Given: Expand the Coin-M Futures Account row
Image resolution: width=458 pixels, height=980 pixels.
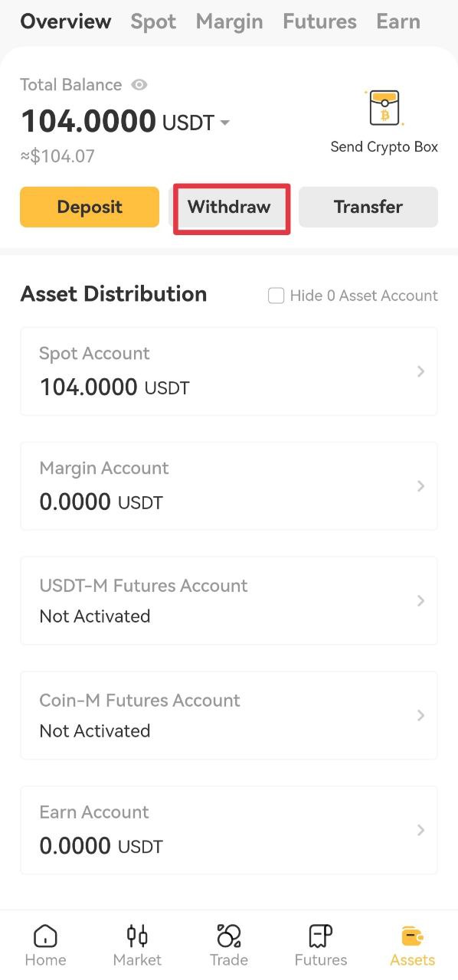Looking at the screenshot, I should [x=229, y=715].
